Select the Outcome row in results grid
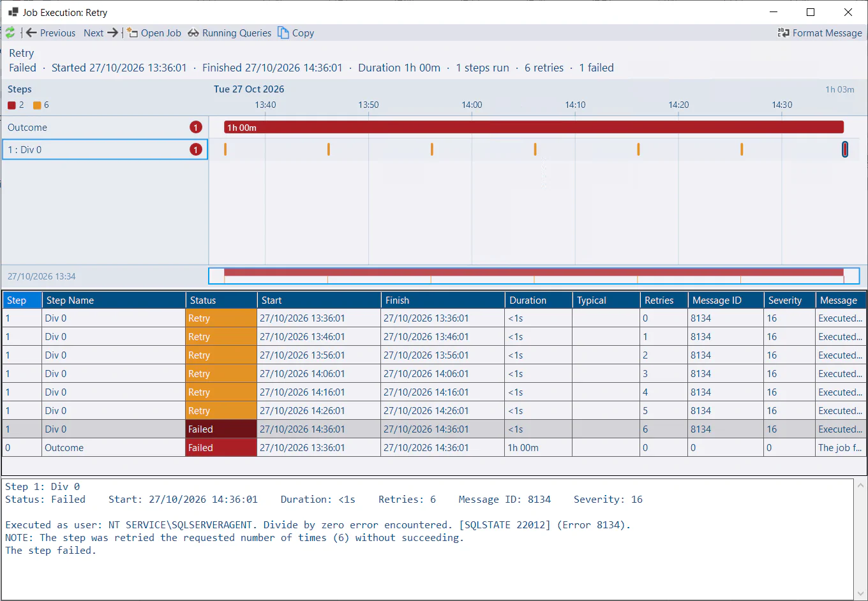 434,448
